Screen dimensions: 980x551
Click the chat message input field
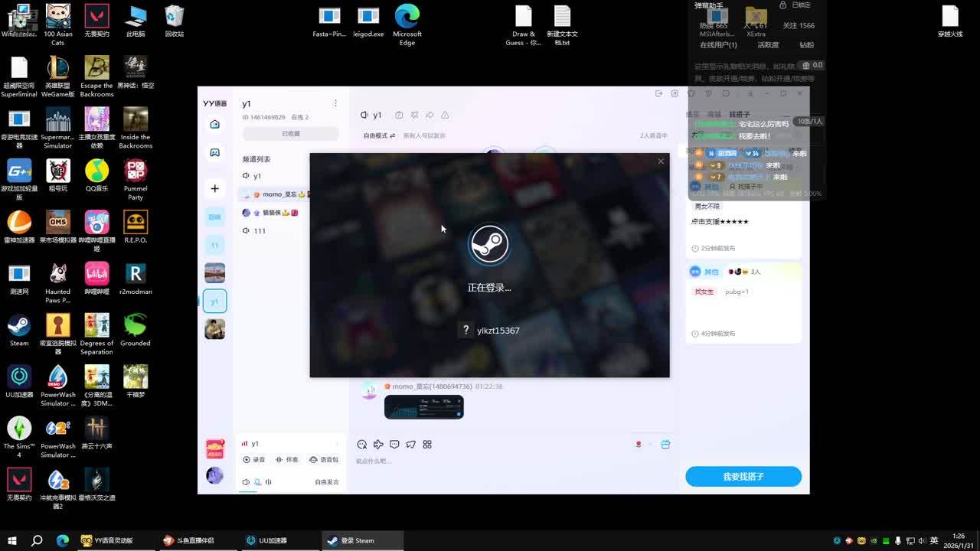click(513, 461)
